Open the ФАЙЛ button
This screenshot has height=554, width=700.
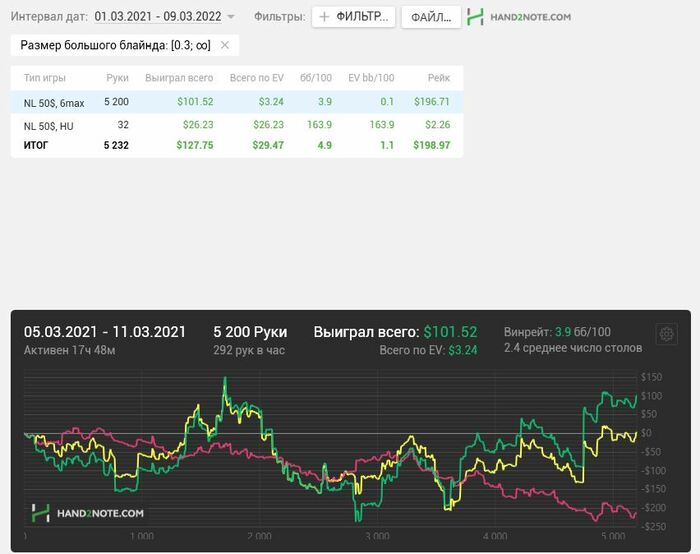tap(431, 17)
